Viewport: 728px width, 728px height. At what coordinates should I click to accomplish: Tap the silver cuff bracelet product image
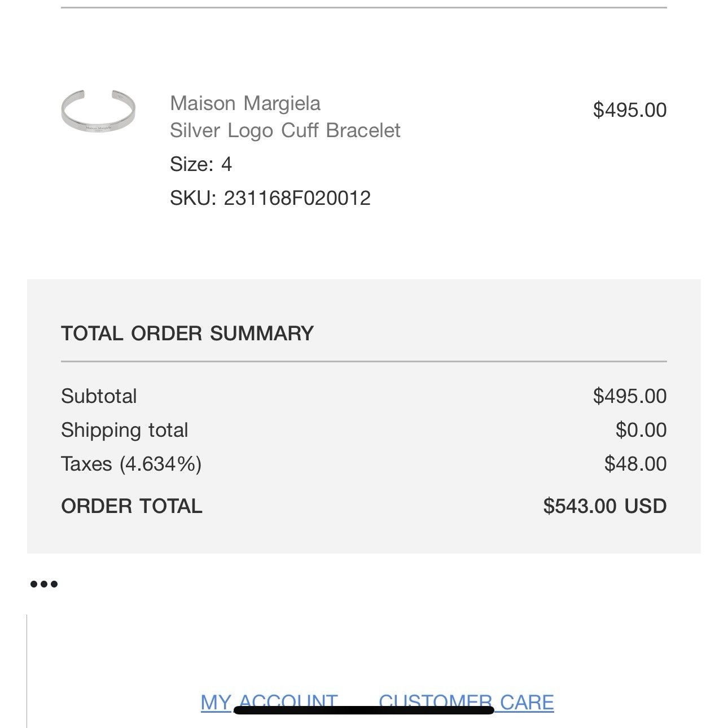(98, 111)
